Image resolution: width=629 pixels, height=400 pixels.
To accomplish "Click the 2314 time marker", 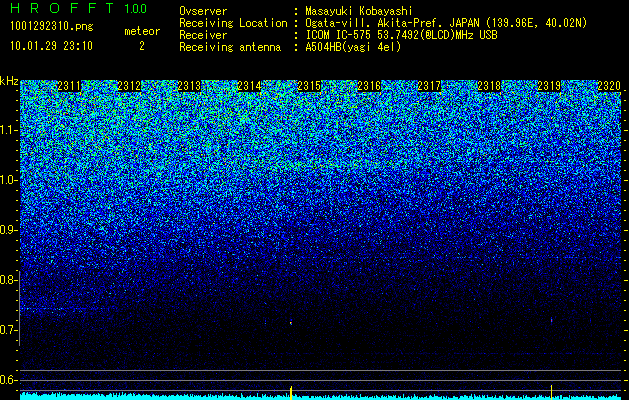I will (249, 86).
